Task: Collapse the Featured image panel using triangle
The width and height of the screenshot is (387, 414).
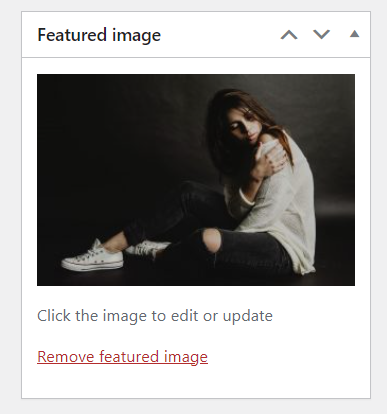Action: [x=354, y=34]
